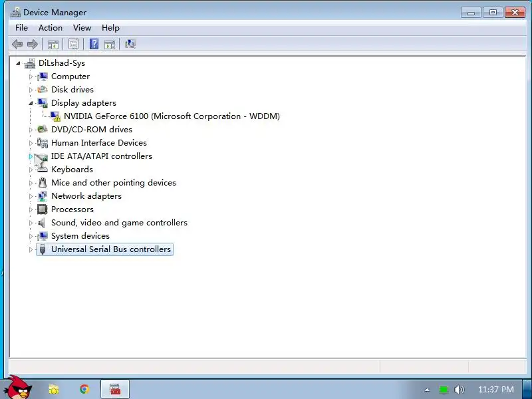Click the Universal Serial Bus controllers plug icon
This screenshot has height=399, width=532.
[43, 249]
